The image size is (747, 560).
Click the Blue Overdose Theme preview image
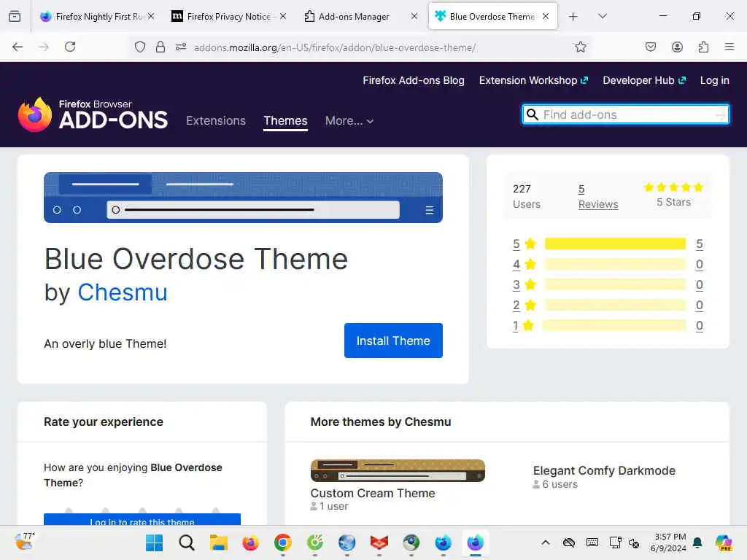pos(243,198)
